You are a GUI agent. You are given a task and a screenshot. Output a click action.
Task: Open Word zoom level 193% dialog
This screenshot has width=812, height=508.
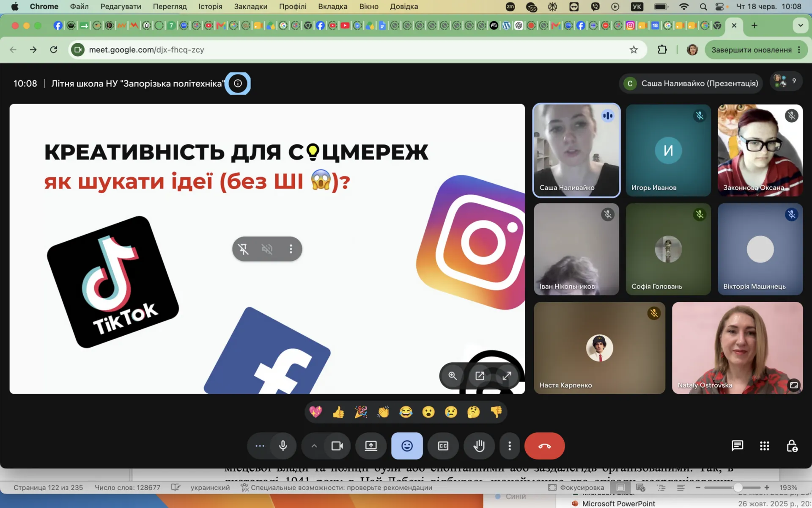pos(788,488)
